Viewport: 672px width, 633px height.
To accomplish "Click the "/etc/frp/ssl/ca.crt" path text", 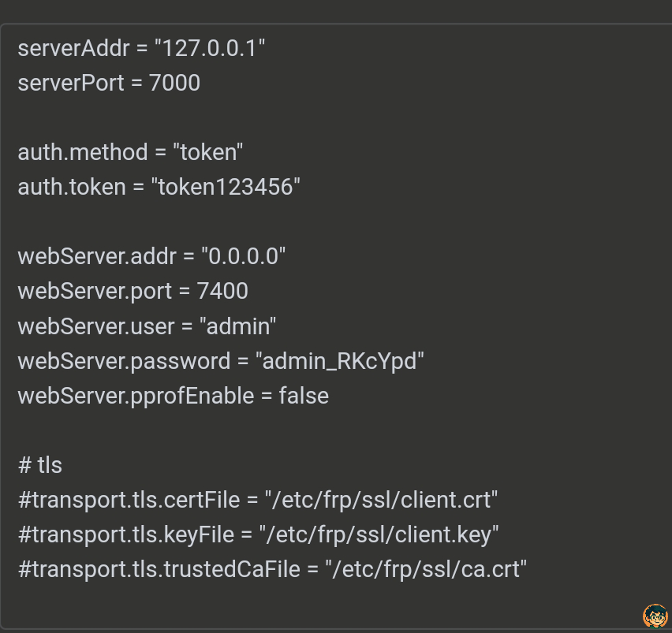I will click(x=426, y=570).
